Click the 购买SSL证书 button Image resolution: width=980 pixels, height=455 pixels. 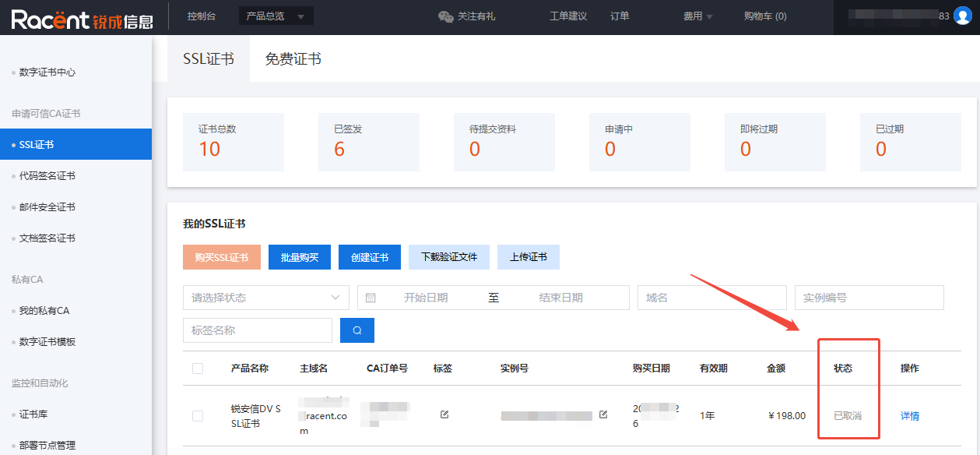[x=222, y=257]
